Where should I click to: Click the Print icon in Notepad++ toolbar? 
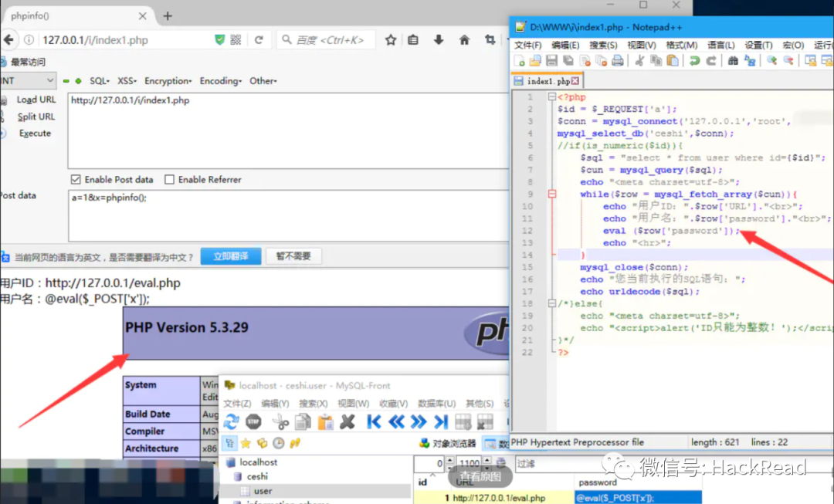618,61
